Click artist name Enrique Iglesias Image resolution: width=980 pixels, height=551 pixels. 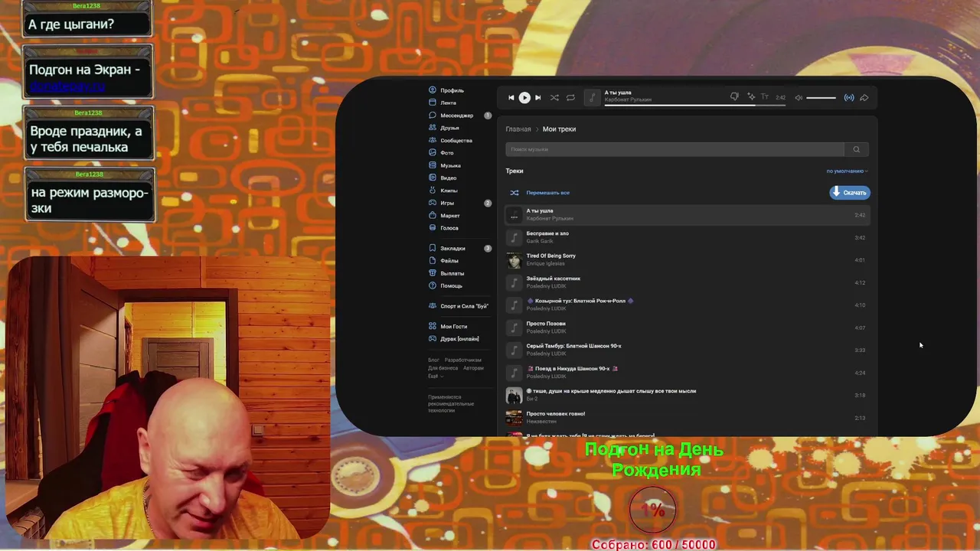[545, 264]
